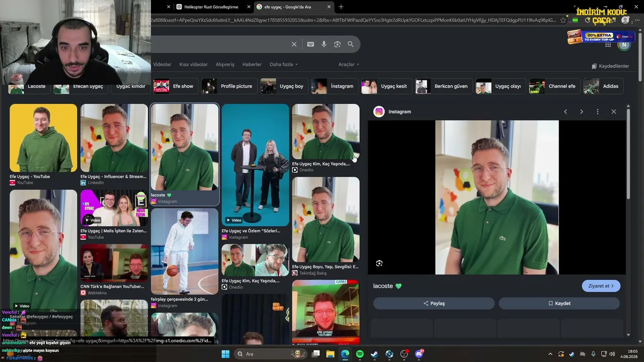
Task: Open the Efe Uygaç ve Özlem video thumbnail
Action: coord(256,165)
